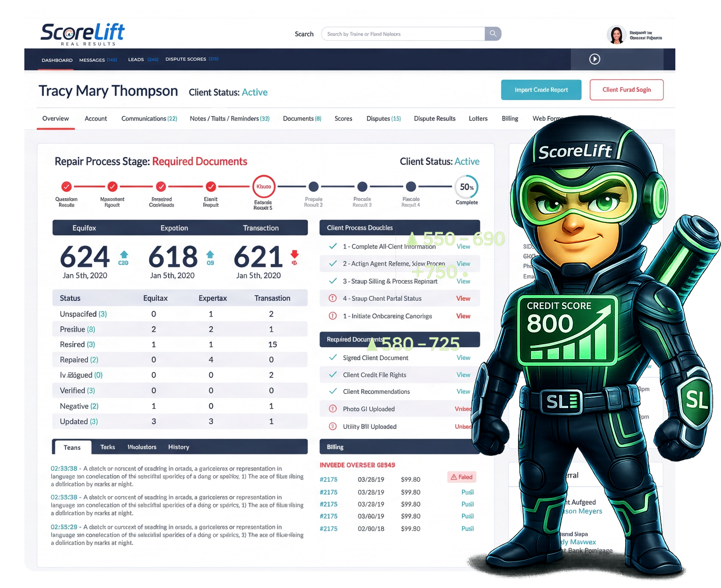Switch to the Dispute Results tab
This screenshot has width=721, height=588.
[x=435, y=119]
